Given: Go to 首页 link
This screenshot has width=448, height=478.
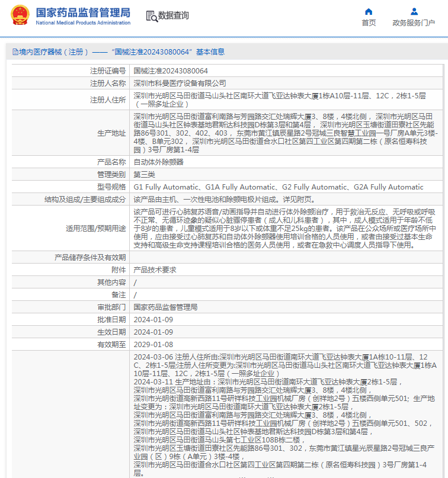Looking at the screenshot, I should (x=369, y=23).
